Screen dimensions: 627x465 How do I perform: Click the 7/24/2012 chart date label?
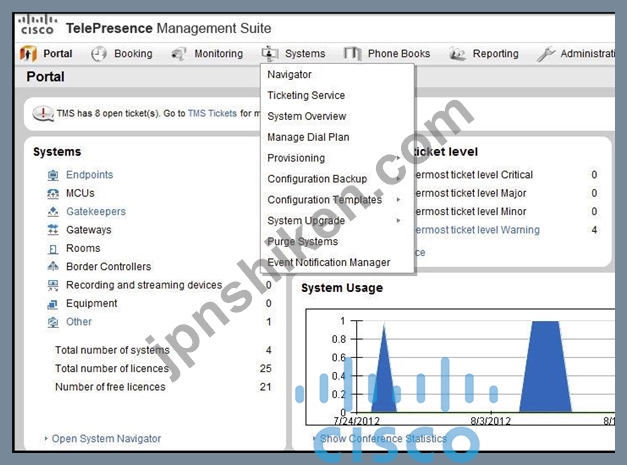pyautogui.click(x=356, y=421)
